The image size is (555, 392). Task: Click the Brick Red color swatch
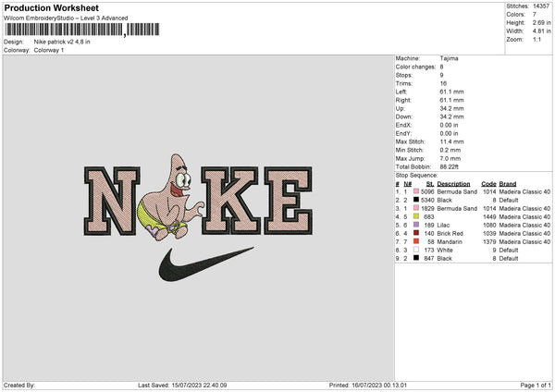click(x=416, y=233)
